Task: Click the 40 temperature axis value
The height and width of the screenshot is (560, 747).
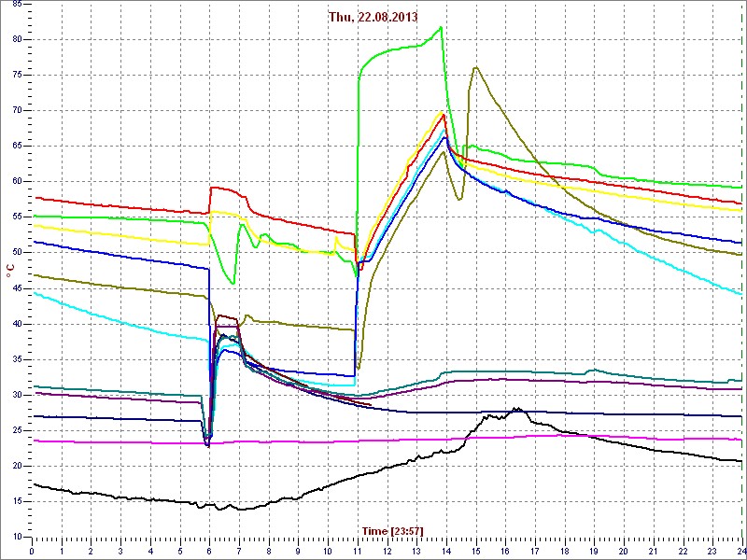Action: click(16, 324)
